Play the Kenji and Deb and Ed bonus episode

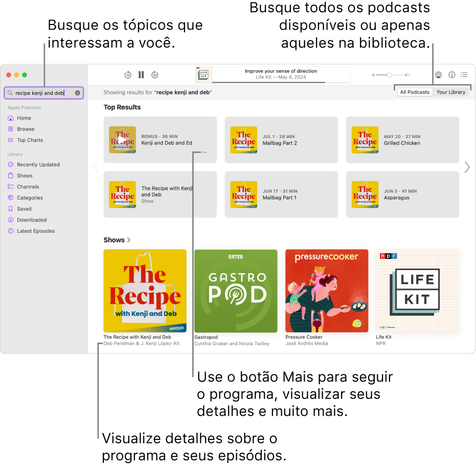click(x=122, y=140)
